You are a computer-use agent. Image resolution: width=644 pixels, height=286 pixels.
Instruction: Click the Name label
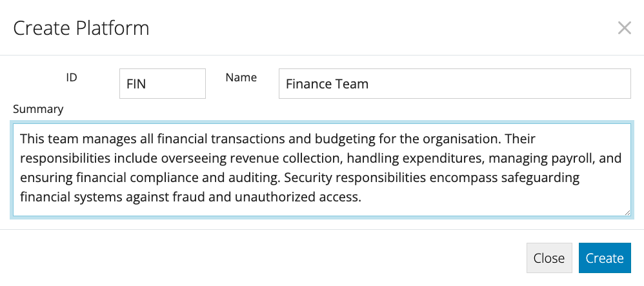click(x=241, y=77)
